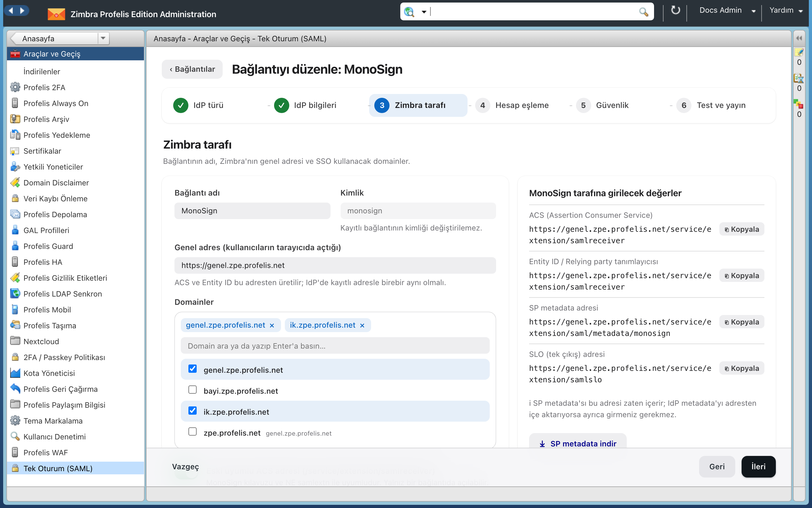Go to Hesap eşleme step
Screen dimensions: 812x508
tap(512, 105)
